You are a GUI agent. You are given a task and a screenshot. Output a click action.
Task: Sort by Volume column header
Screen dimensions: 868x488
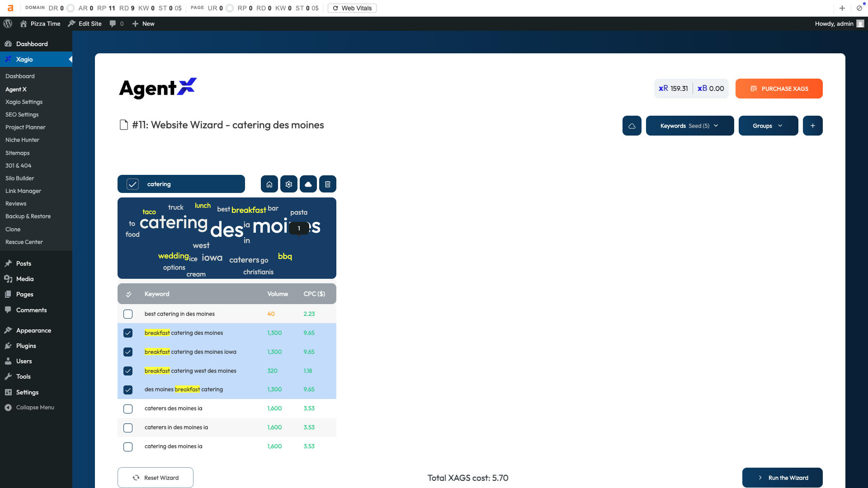(x=278, y=294)
